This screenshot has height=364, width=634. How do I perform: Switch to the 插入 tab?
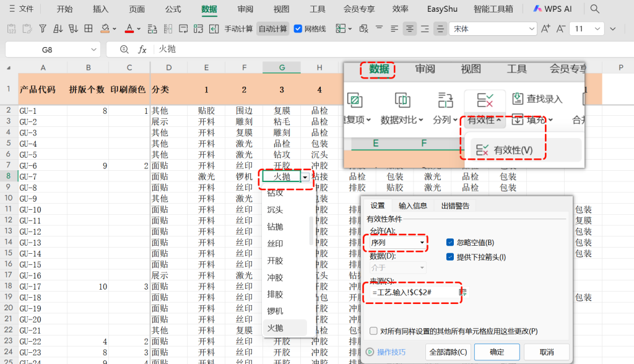[x=101, y=9]
